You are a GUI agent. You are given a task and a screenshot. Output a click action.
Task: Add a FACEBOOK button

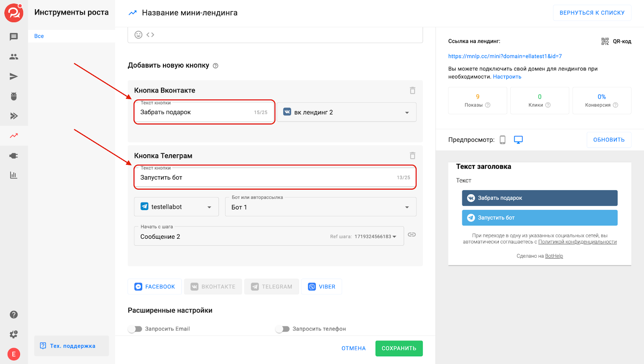pyautogui.click(x=155, y=287)
